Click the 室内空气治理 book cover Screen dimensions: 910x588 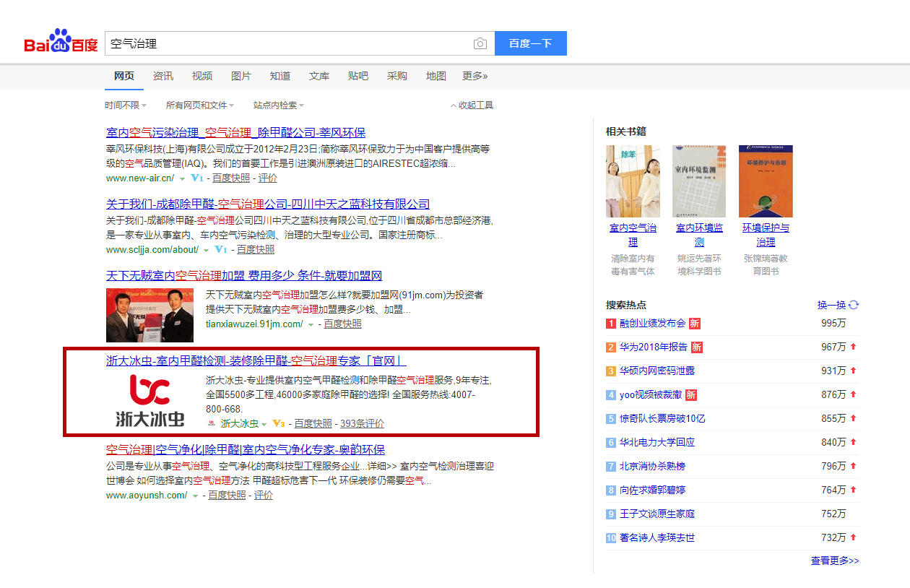click(633, 181)
